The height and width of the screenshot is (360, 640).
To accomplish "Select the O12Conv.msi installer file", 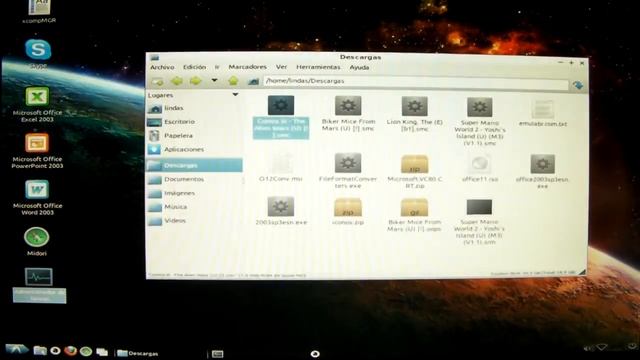I will click(281, 168).
